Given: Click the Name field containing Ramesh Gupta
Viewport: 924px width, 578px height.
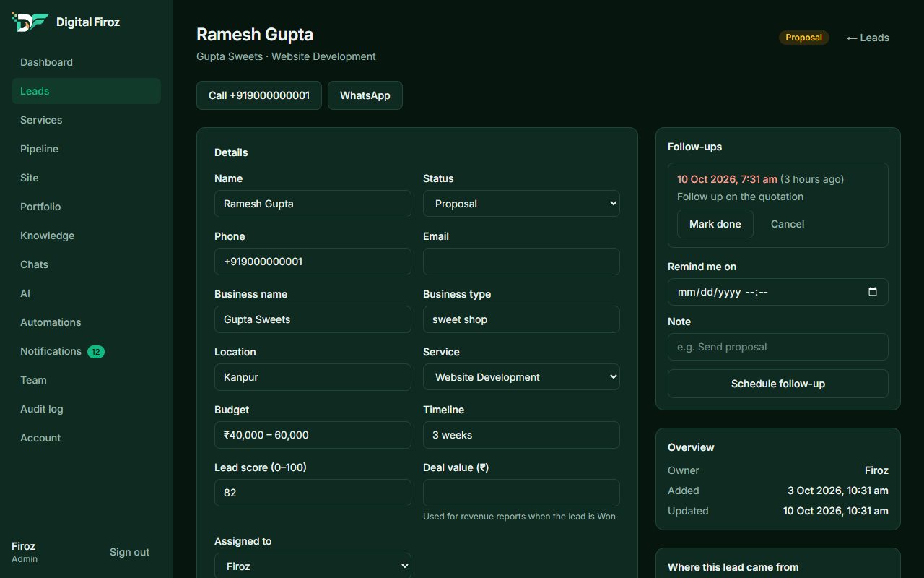Looking at the screenshot, I should click(313, 204).
